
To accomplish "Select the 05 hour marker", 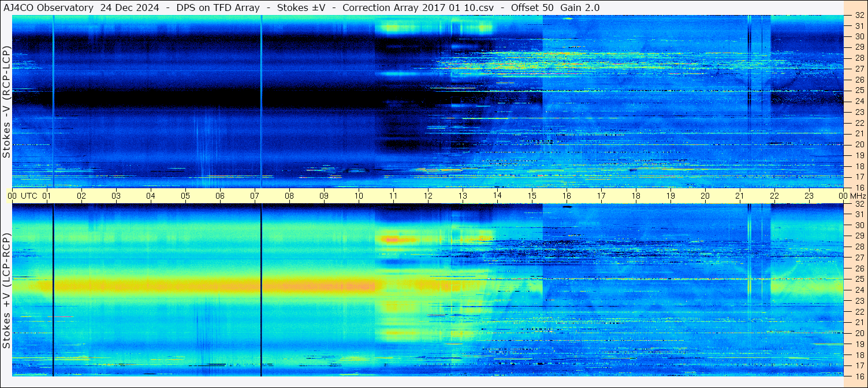I will (x=185, y=196).
